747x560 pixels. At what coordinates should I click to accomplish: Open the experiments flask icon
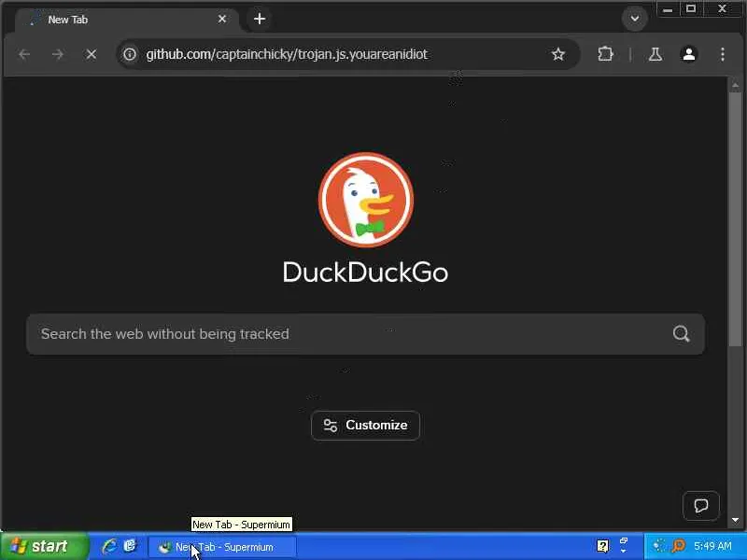[x=655, y=54]
